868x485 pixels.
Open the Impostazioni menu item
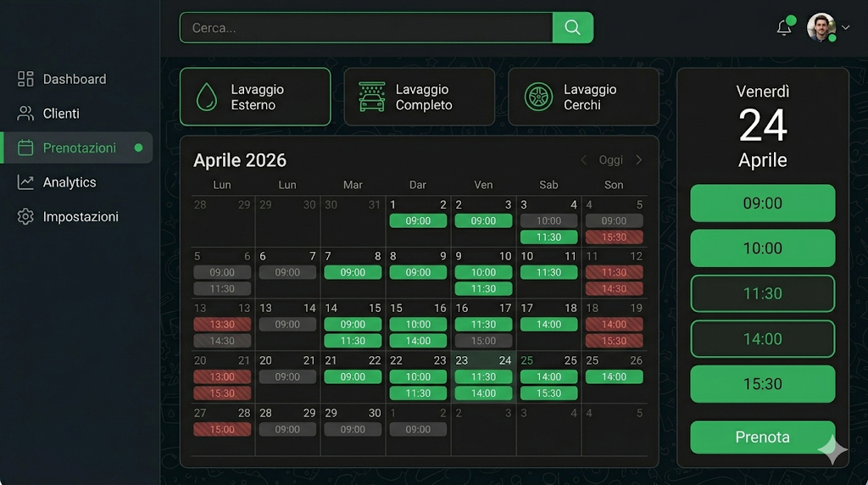(x=76, y=216)
